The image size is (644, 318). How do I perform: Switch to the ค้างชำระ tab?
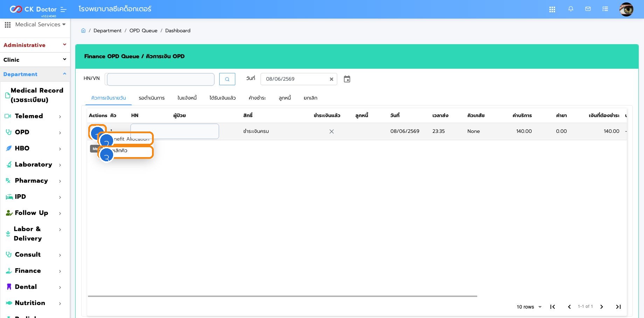click(x=257, y=98)
